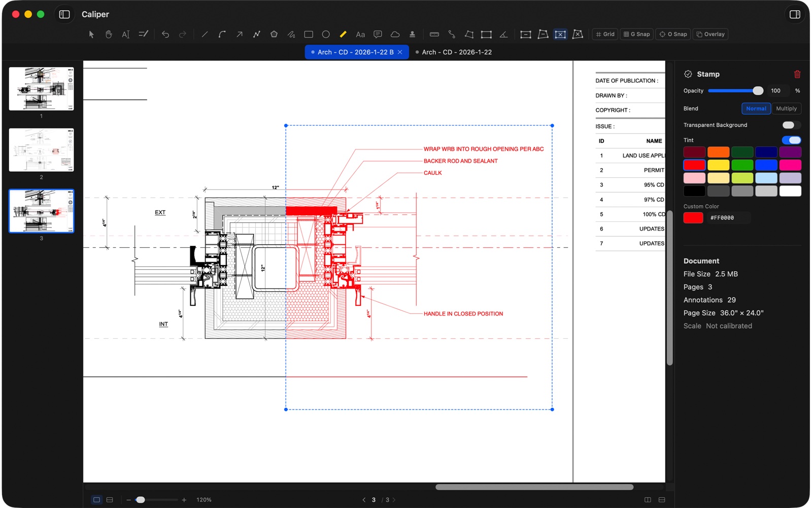Switch to continuous page view mode
Image resolution: width=812 pixels, height=508 pixels.
[x=110, y=500]
